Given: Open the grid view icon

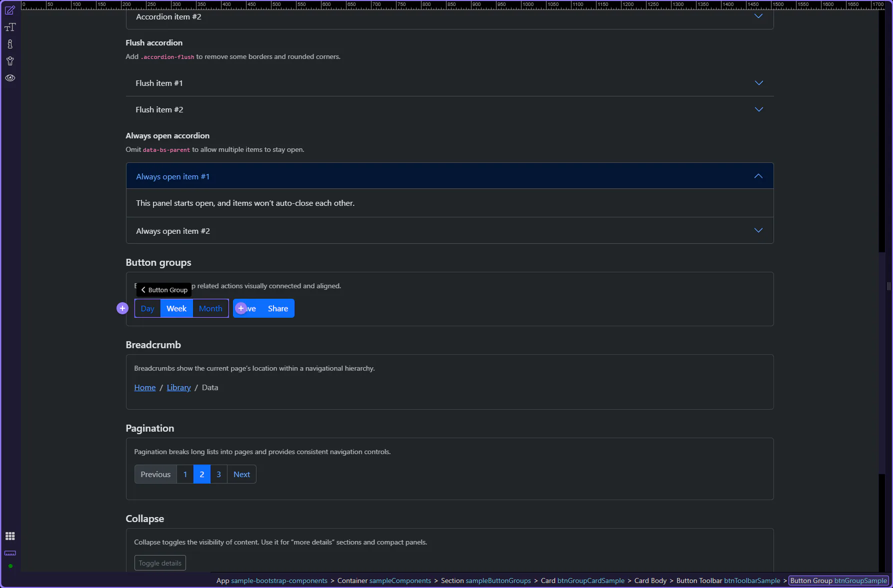Looking at the screenshot, I should pos(10,536).
